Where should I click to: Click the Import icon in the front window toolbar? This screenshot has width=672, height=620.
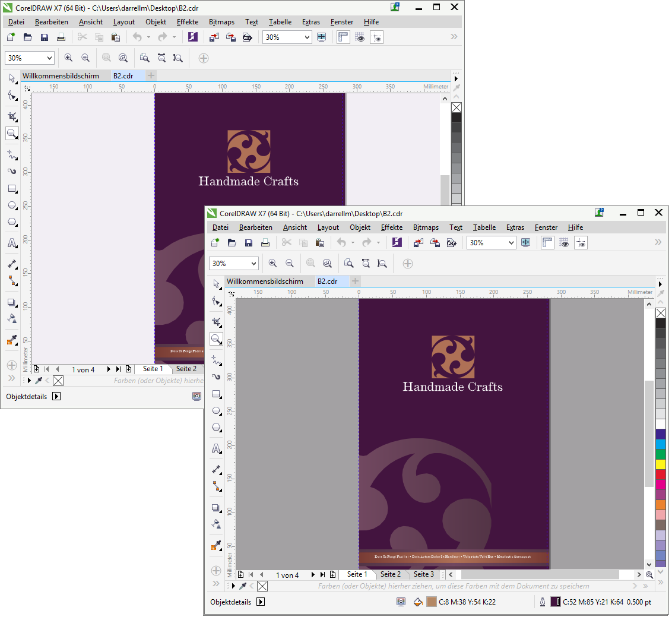point(419,242)
